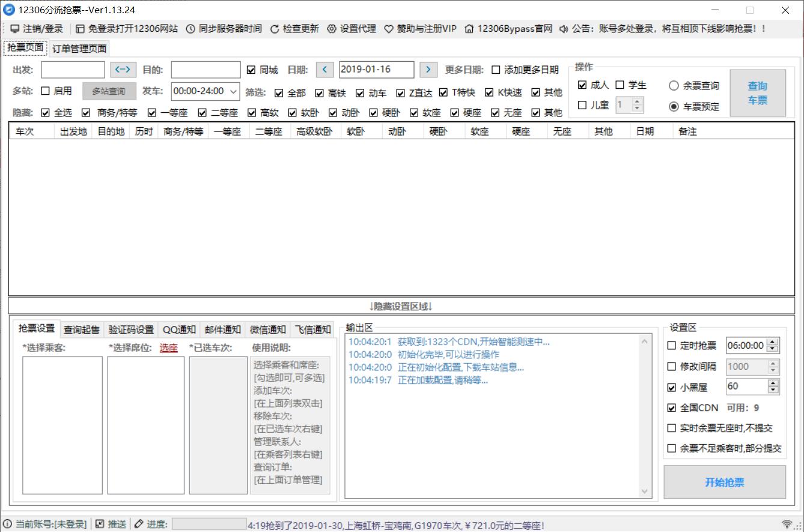Select the 余票查询 radio option

[674, 85]
